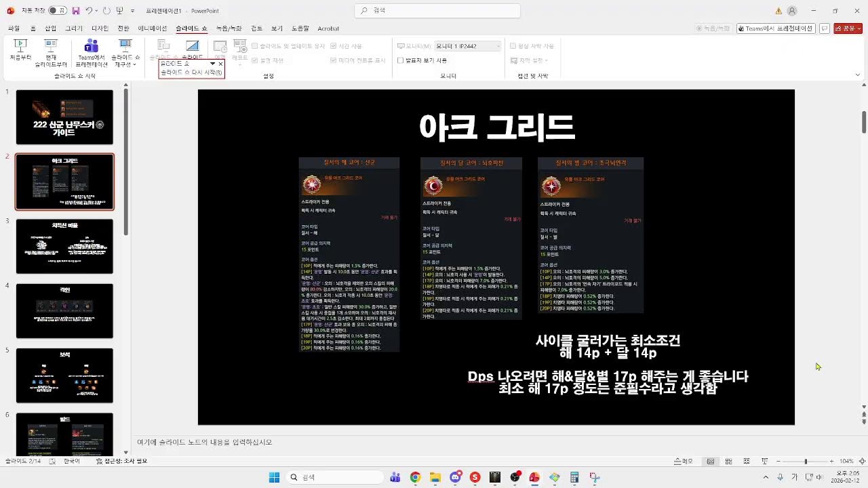
Task: Switch to the 디자인 Design tab
Action: coord(100,28)
